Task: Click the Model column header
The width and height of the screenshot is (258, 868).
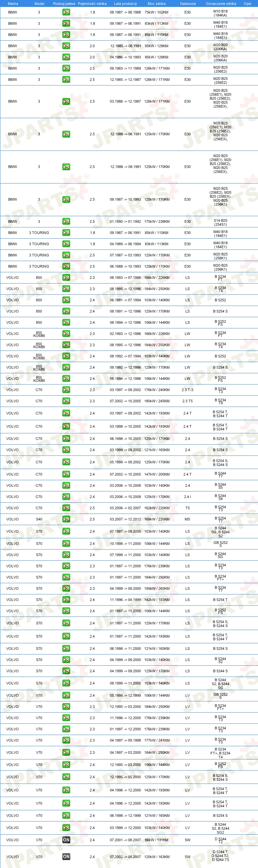Action: pyautogui.click(x=39, y=4)
